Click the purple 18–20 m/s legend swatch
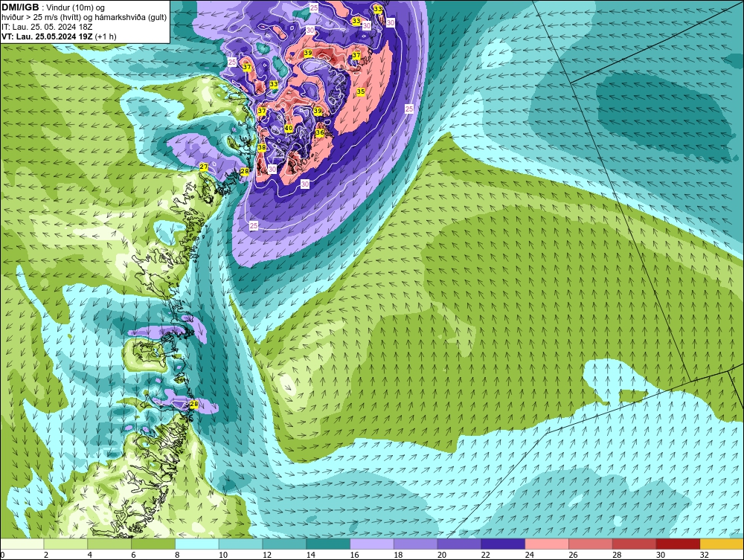The image size is (744, 560). tap(416, 544)
